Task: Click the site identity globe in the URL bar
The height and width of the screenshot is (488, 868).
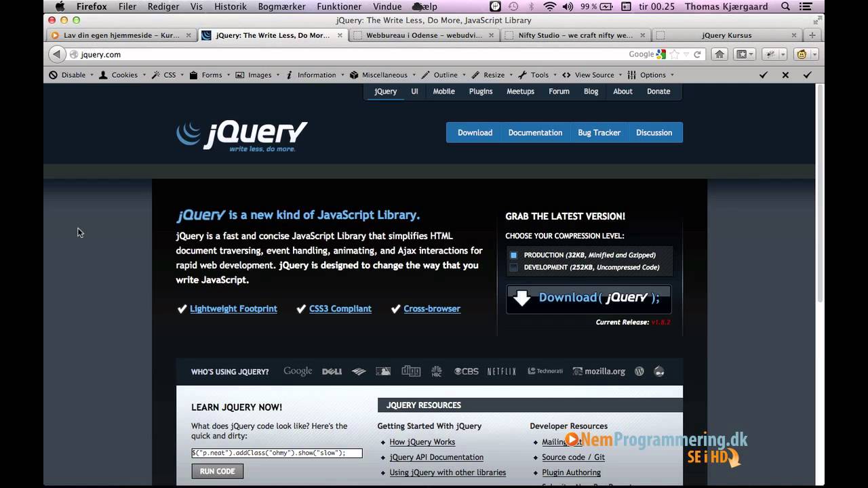Action: [x=74, y=54]
